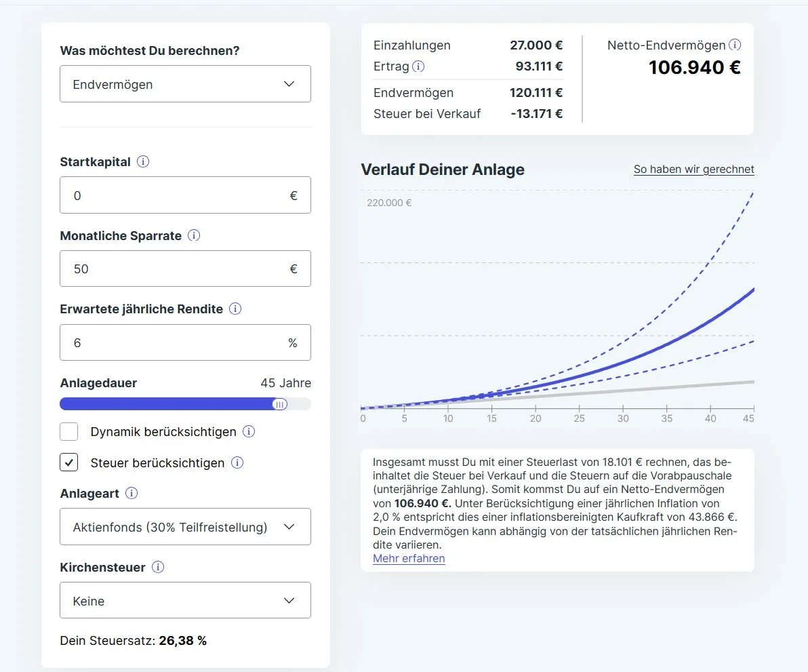The width and height of the screenshot is (808, 672).
Task: Select the expected annual return percent field
Action: pos(176,343)
